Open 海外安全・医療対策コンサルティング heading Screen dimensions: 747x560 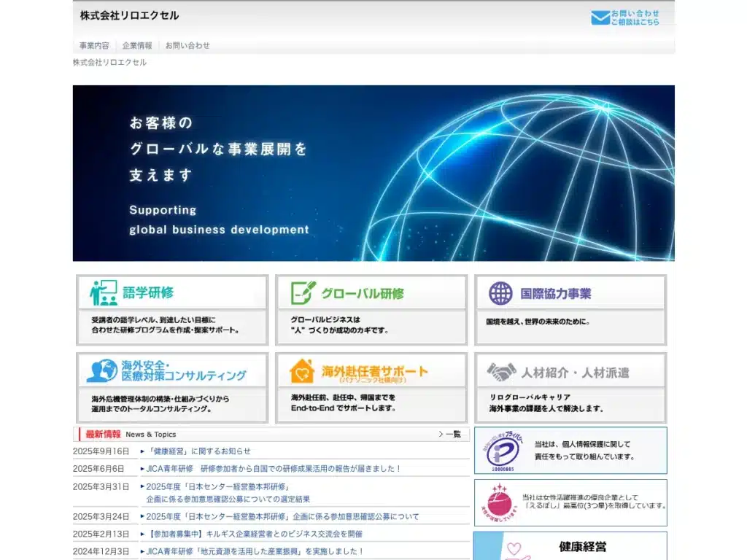click(183, 370)
